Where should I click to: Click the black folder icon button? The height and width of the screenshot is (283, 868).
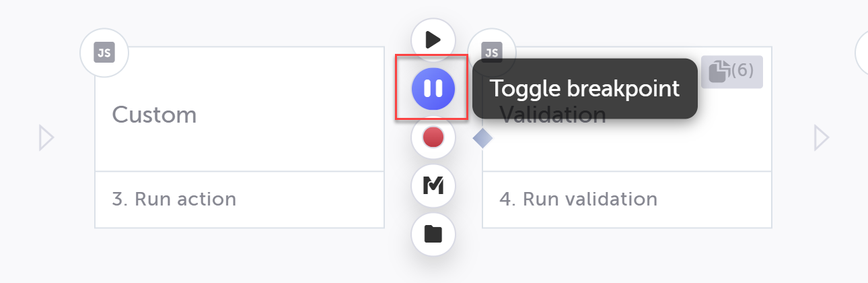coord(433,234)
